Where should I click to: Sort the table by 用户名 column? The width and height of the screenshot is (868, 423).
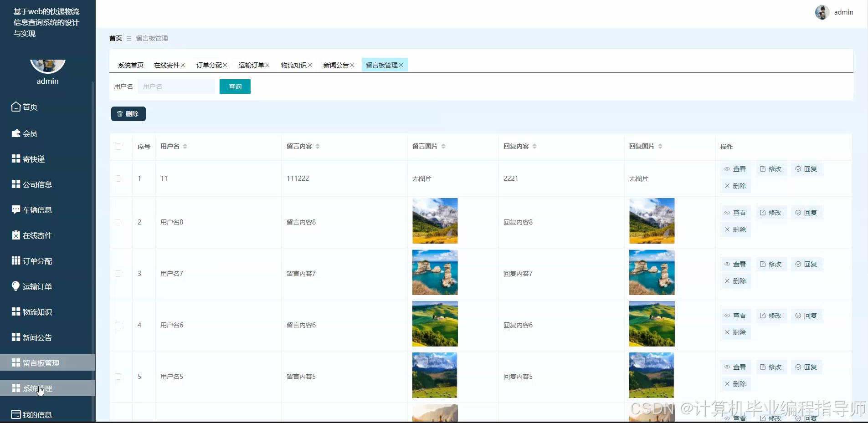pyautogui.click(x=184, y=146)
